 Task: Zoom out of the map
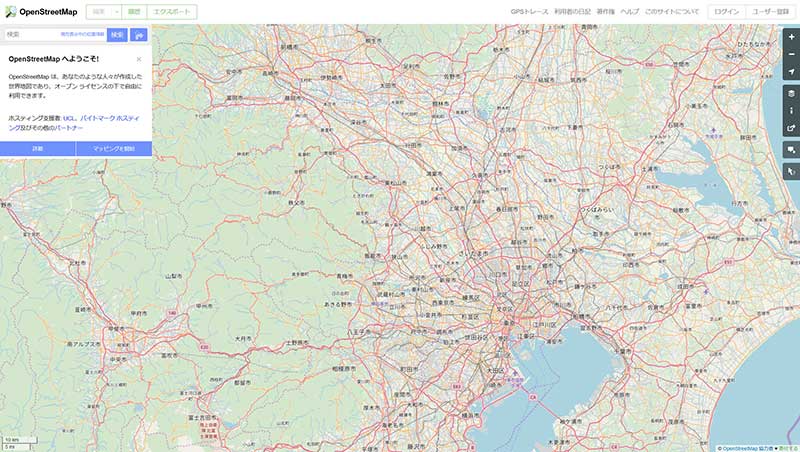coord(791,54)
